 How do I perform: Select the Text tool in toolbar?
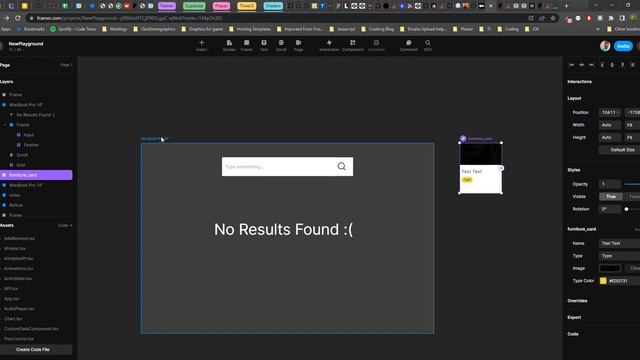[x=264, y=45]
